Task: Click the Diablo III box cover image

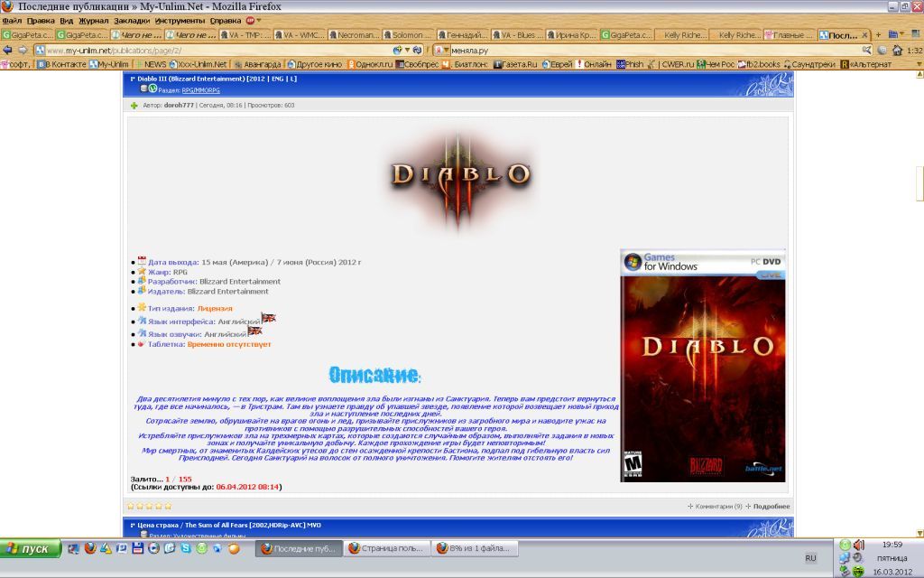Action: click(x=703, y=366)
